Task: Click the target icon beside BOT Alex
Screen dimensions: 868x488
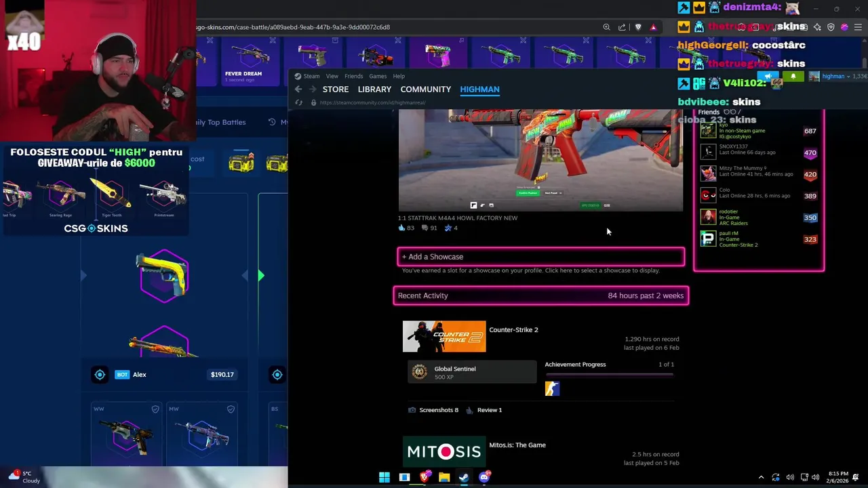Action: coord(100,375)
